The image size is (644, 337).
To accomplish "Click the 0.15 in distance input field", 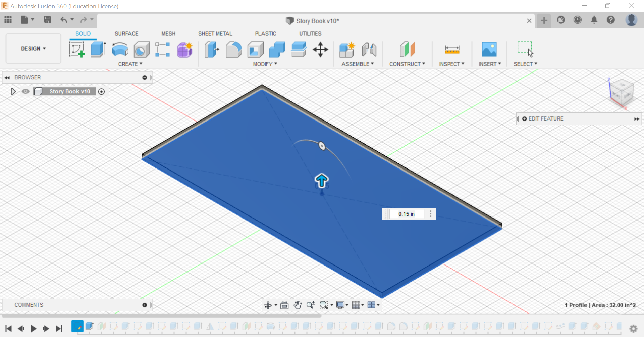I will tap(407, 214).
